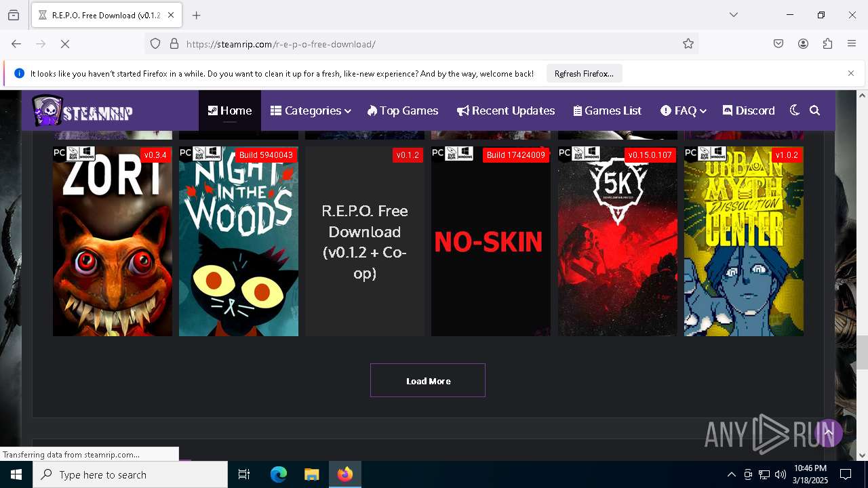Dismiss the Firefox notification bar
868x488 pixels.
tap(851, 73)
